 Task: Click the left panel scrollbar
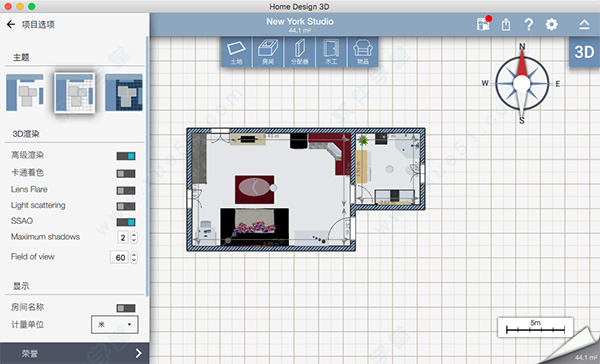pyautogui.click(x=147, y=166)
